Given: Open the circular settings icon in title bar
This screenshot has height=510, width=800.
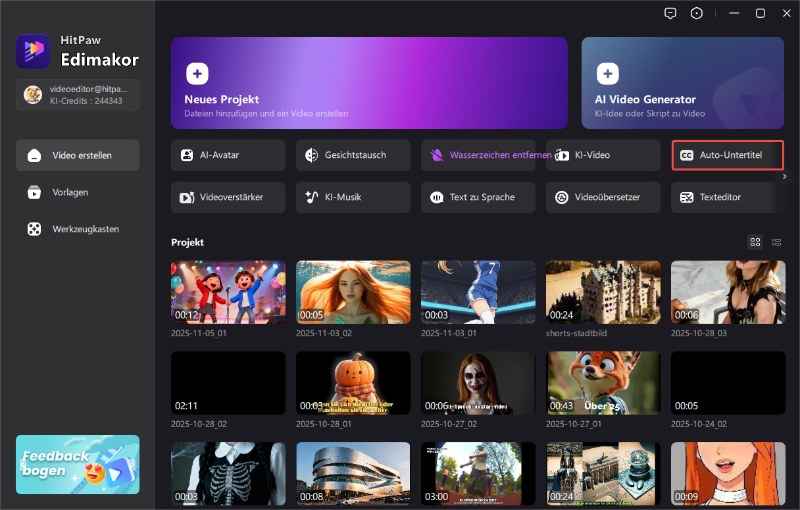Looking at the screenshot, I should 696,13.
